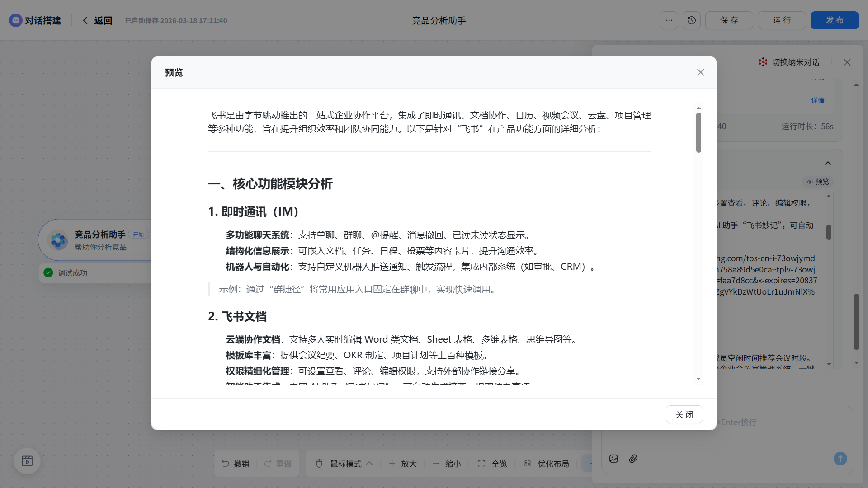The width and height of the screenshot is (868, 488).
Task: Open the more options ellipsis menu
Action: (669, 20)
